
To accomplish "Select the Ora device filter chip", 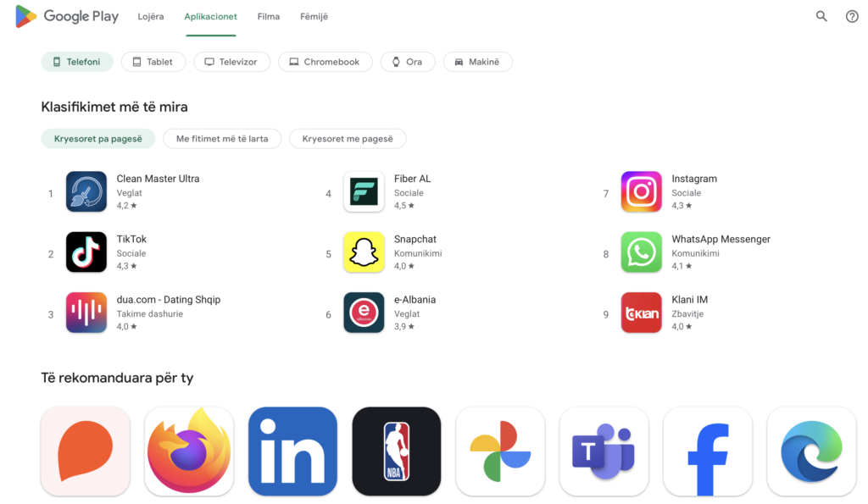I will (408, 62).
